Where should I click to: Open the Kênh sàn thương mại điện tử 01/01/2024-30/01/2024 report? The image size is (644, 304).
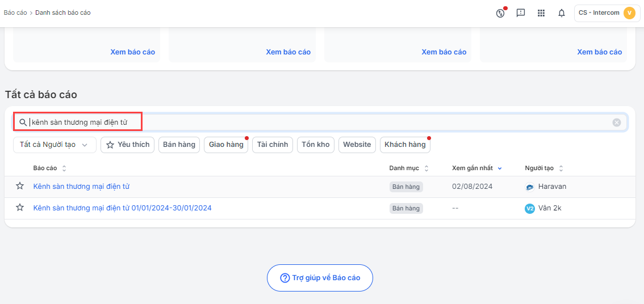[123, 208]
